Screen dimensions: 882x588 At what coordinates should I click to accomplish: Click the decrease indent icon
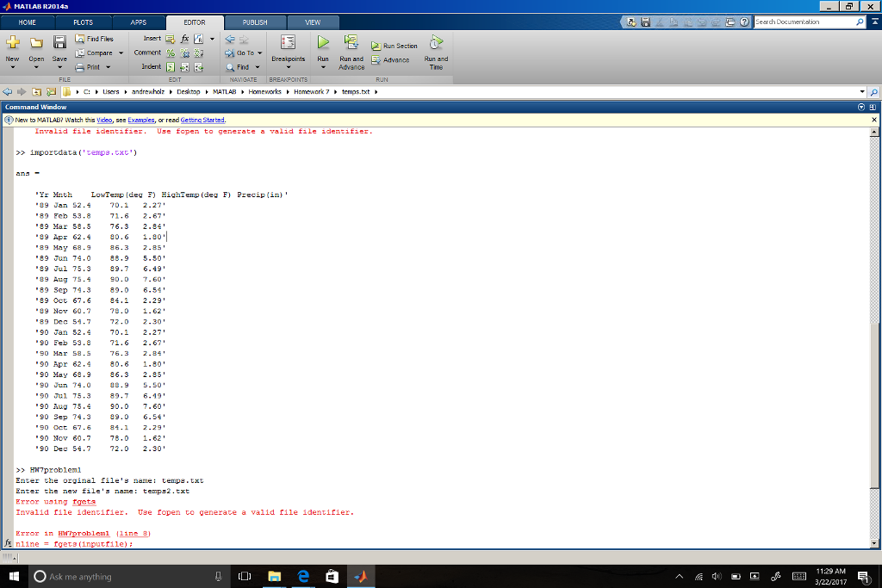click(199, 67)
